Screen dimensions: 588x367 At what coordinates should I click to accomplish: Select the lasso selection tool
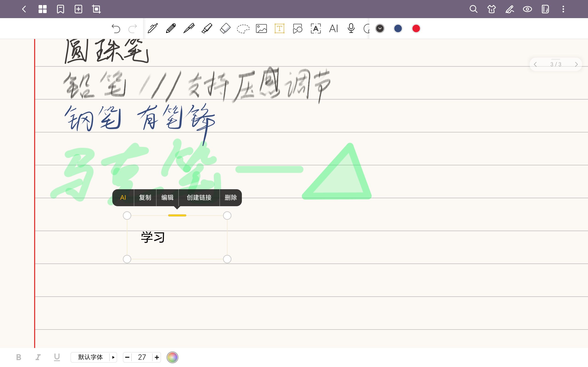click(x=243, y=28)
